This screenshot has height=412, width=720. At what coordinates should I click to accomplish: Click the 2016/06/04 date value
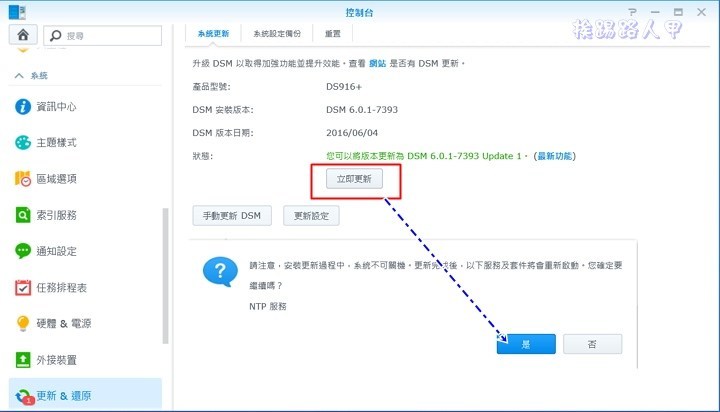click(x=352, y=133)
